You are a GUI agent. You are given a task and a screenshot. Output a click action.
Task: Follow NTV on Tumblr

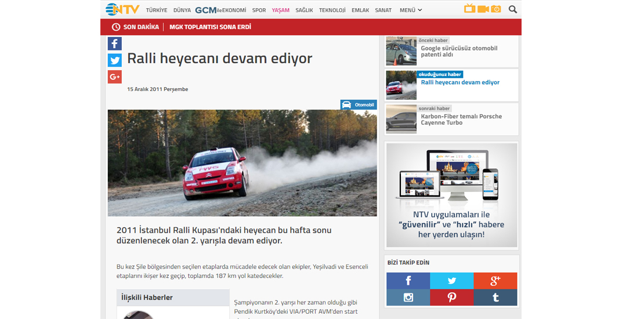coord(495,298)
